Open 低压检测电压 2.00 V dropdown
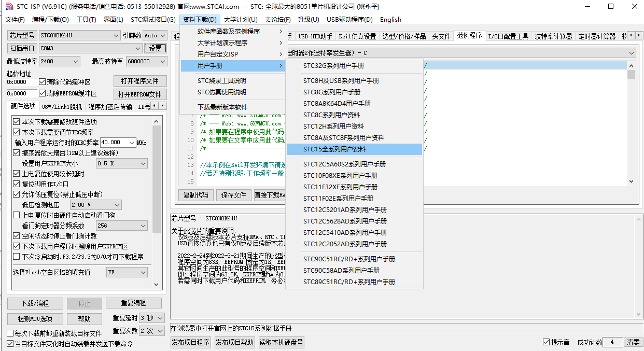The image size is (644, 351). (96, 205)
